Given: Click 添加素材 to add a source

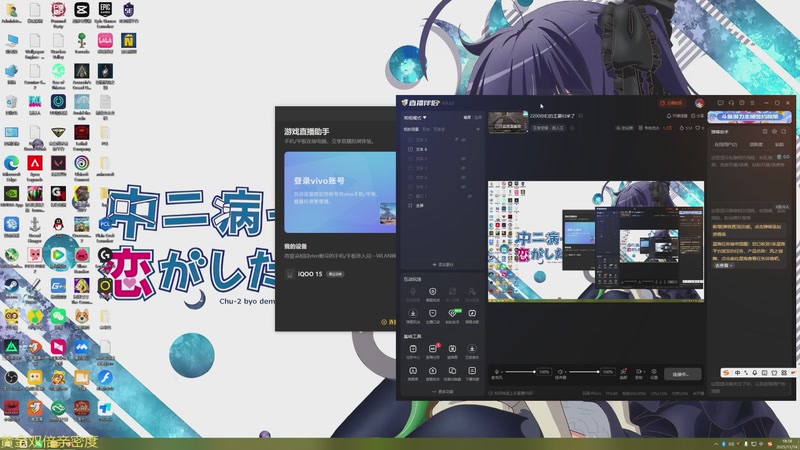Looking at the screenshot, I should pyautogui.click(x=443, y=264).
